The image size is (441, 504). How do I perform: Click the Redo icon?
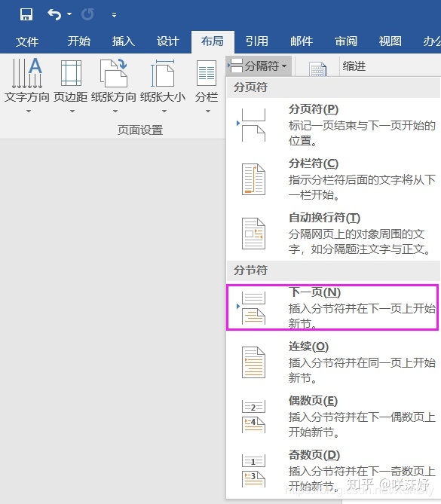tap(87, 14)
